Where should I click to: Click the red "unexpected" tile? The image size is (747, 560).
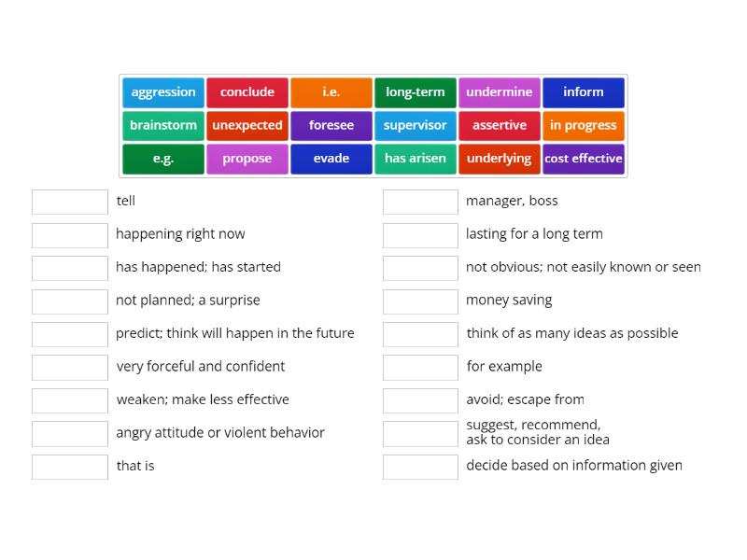pyautogui.click(x=247, y=125)
